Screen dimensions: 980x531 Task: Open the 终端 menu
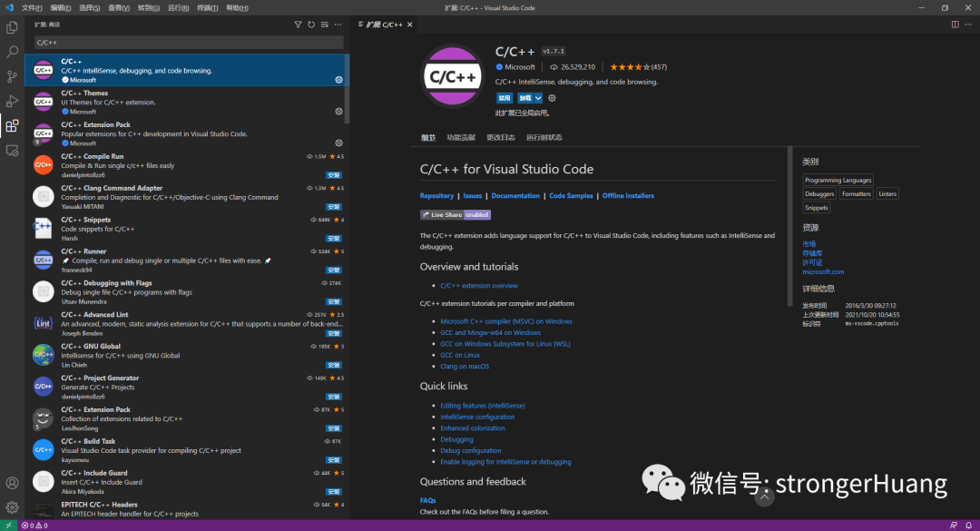[208, 7]
